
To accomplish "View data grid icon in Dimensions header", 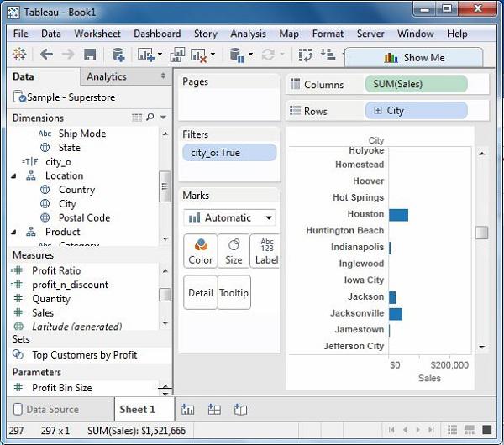I will tap(137, 118).
